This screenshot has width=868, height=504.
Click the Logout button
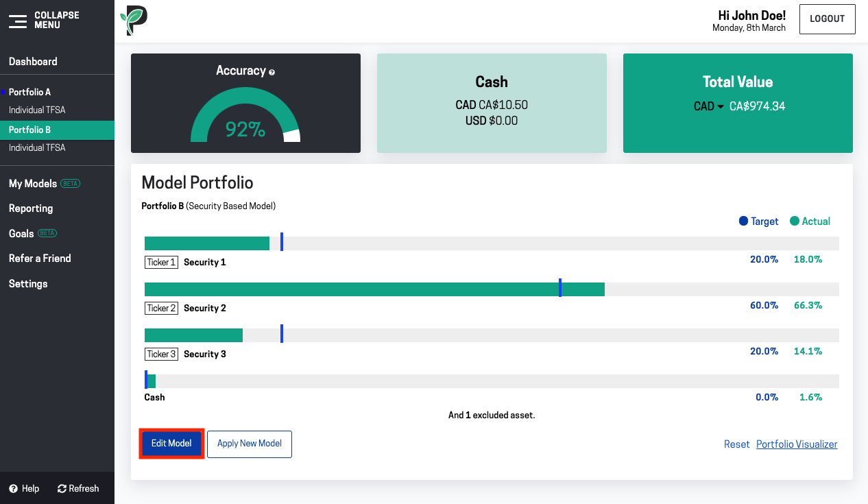pos(827,19)
